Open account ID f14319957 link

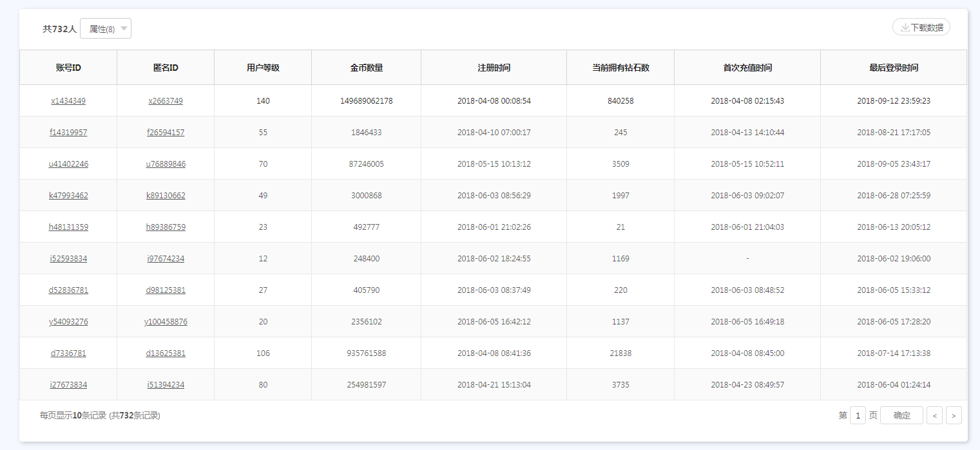pos(68,133)
